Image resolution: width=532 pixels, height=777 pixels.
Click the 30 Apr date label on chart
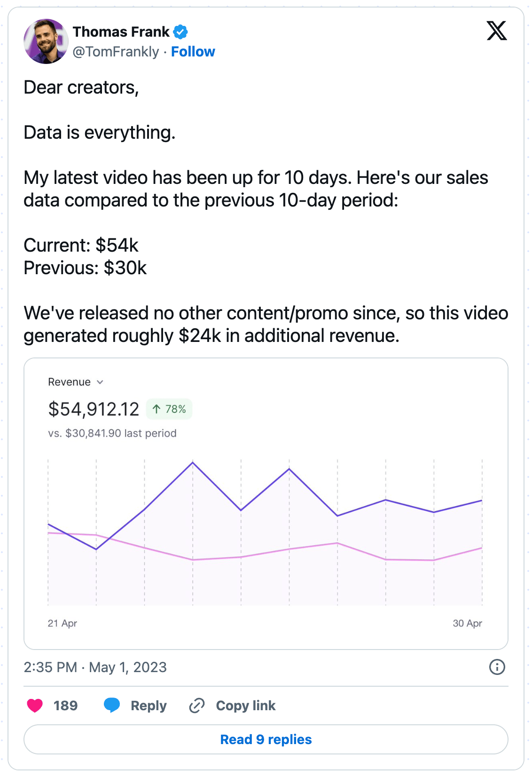pyautogui.click(x=467, y=623)
